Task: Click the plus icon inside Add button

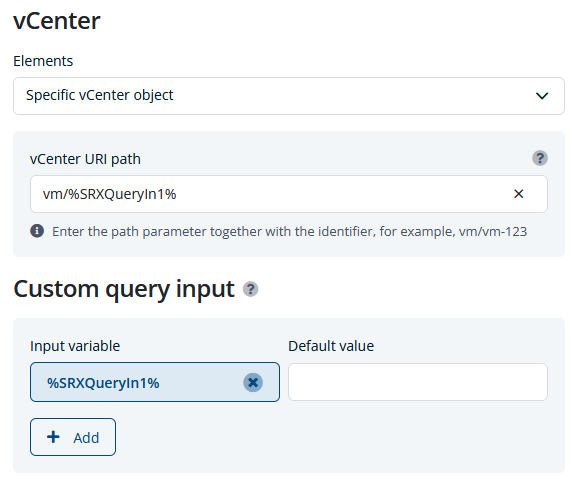Action: 53,437
